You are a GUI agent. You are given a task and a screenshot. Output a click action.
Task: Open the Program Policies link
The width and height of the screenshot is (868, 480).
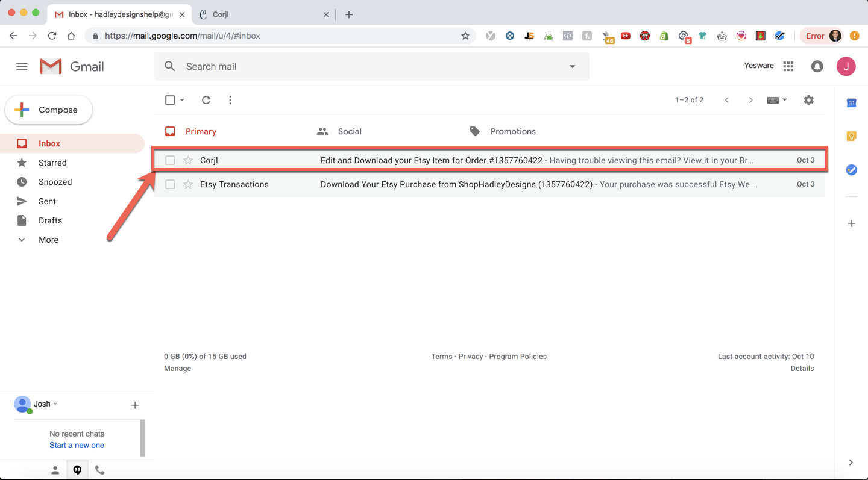tap(518, 357)
